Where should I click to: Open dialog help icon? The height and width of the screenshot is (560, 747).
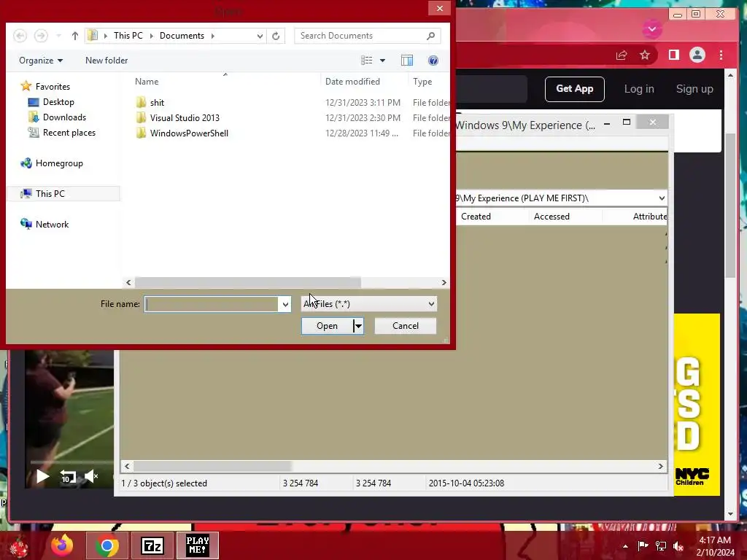coord(433,61)
